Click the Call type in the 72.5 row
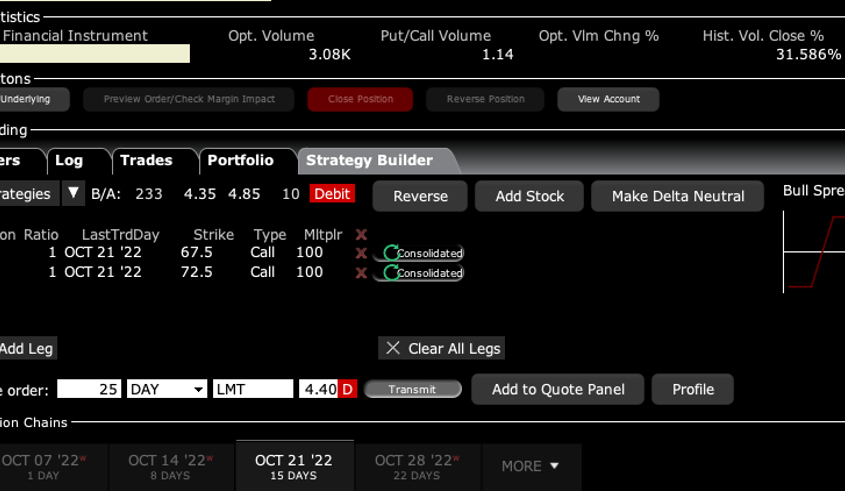 (x=262, y=272)
